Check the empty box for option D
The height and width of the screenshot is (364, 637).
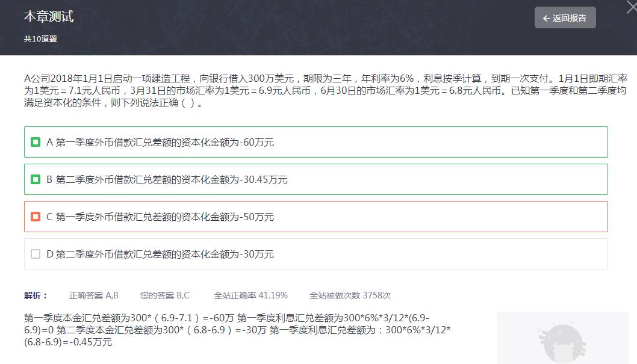(x=36, y=254)
